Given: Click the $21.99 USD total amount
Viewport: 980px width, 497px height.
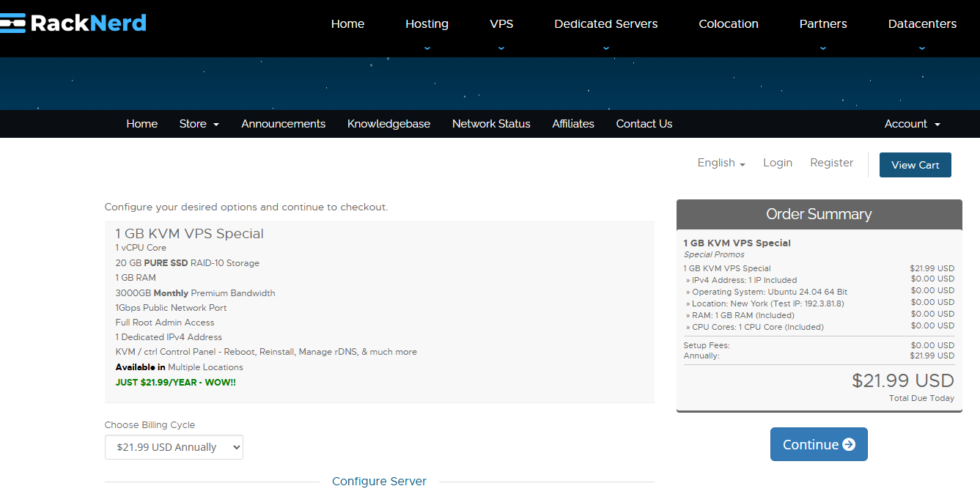Looking at the screenshot, I should (x=903, y=380).
